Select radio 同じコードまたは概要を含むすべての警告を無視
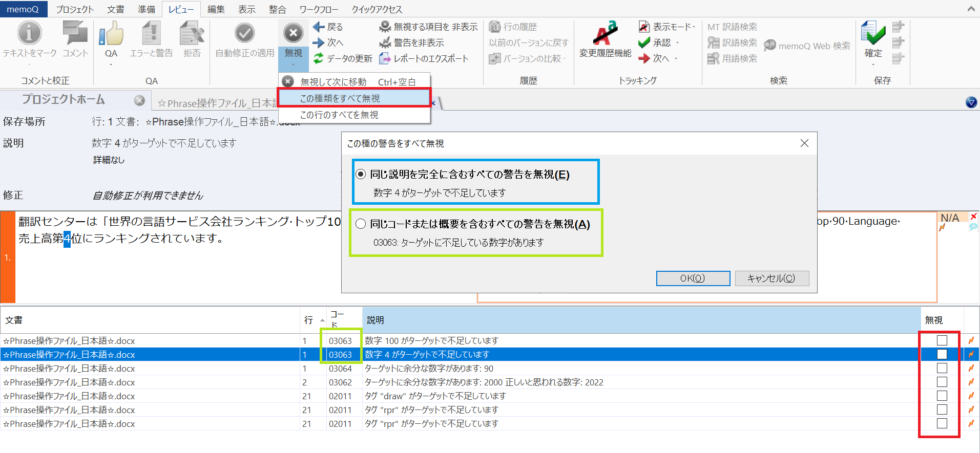980x453 pixels. click(361, 224)
